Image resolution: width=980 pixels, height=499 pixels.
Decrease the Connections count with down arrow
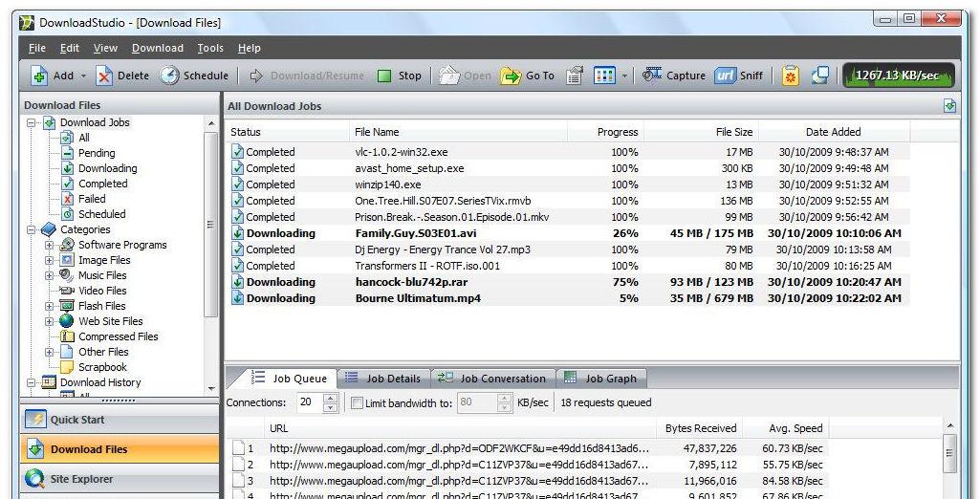click(x=331, y=408)
